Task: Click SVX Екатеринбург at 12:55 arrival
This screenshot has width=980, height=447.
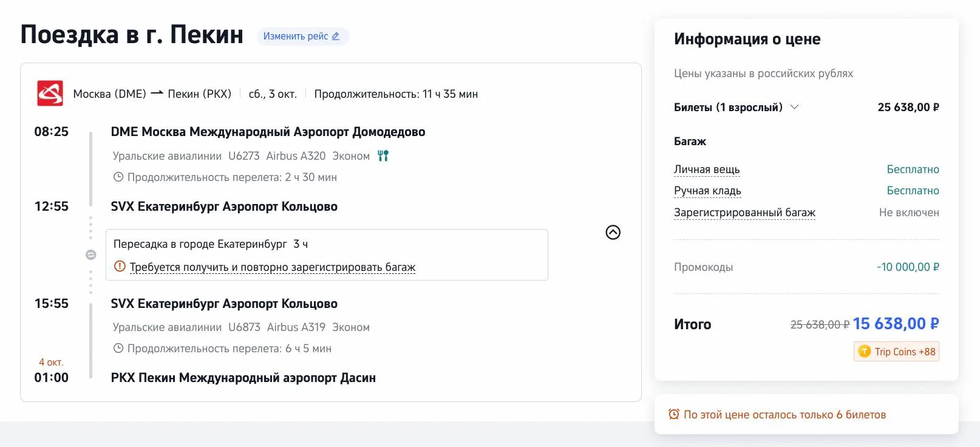Action: pyautogui.click(x=224, y=206)
